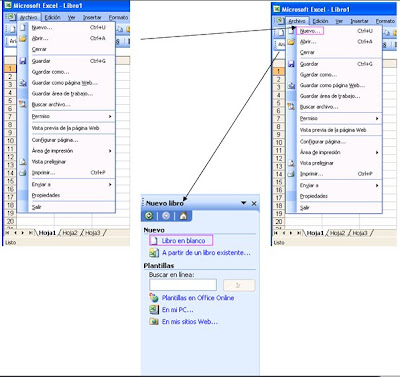Image resolution: width=400 pixels, height=377 pixels.
Task: Select row 10 header in right window
Action: pyautogui.click(x=279, y=142)
